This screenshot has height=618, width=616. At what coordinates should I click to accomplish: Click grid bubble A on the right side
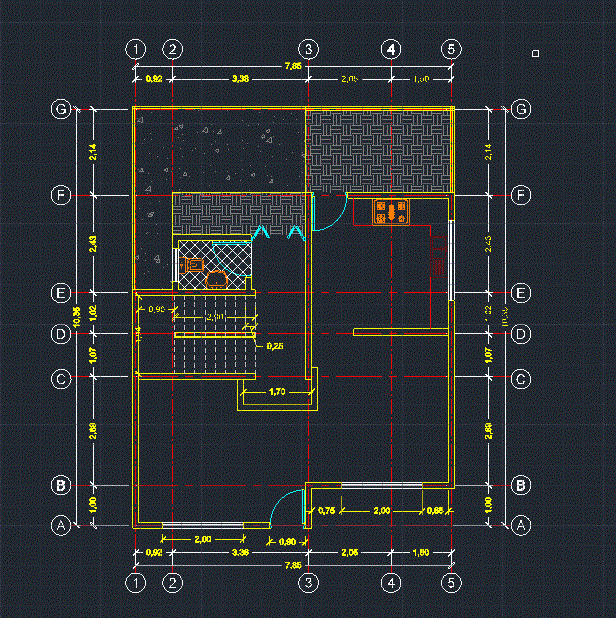521,525
